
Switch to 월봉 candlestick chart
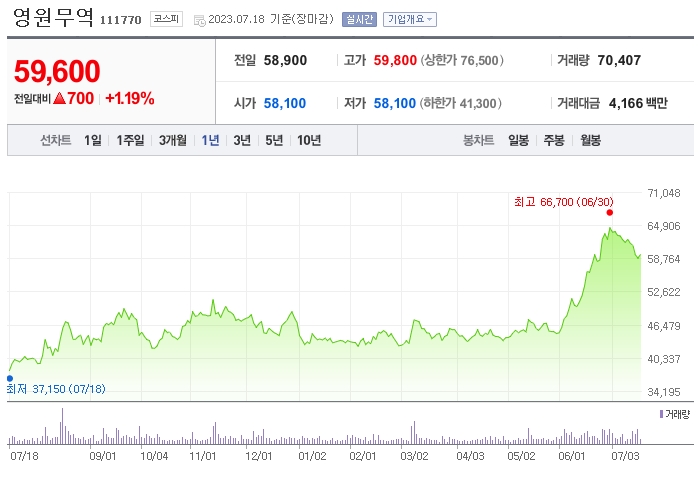click(x=590, y=140)
